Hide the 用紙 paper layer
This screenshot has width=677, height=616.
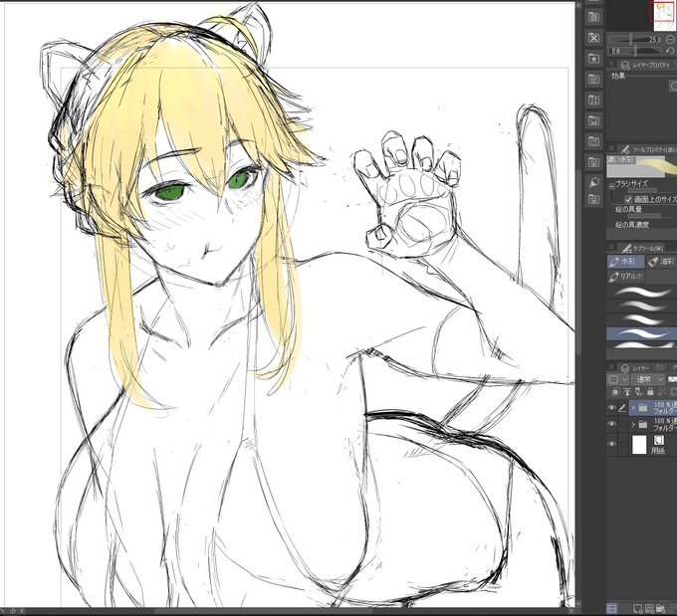click(x=611, y=444)
